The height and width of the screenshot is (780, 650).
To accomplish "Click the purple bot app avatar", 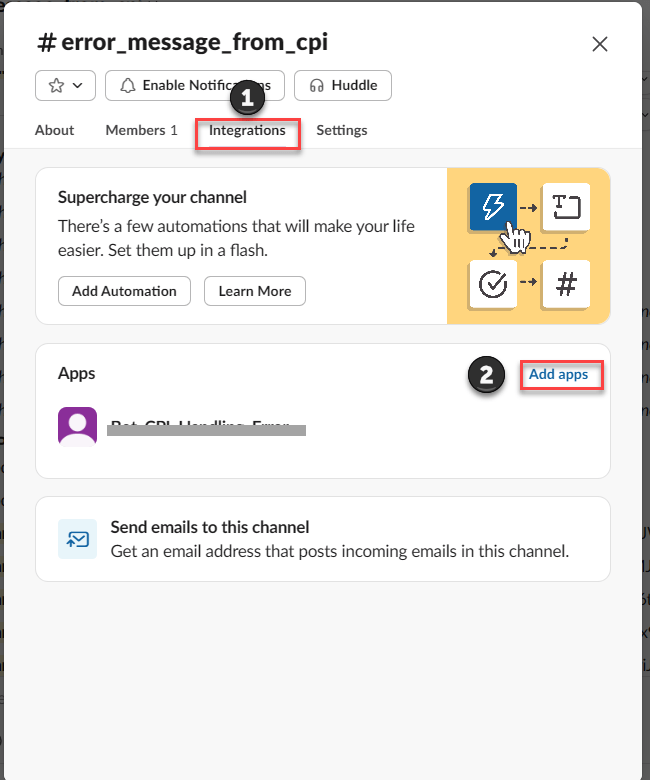I will click(78, 426).
